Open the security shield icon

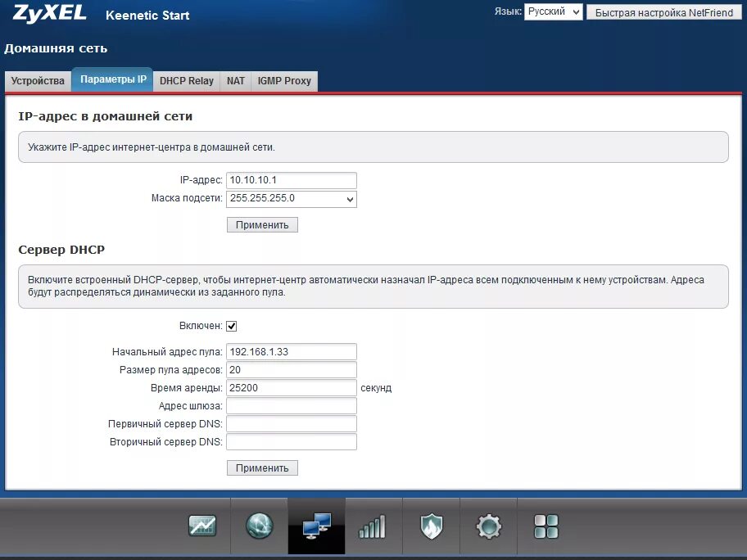(431, 526)
